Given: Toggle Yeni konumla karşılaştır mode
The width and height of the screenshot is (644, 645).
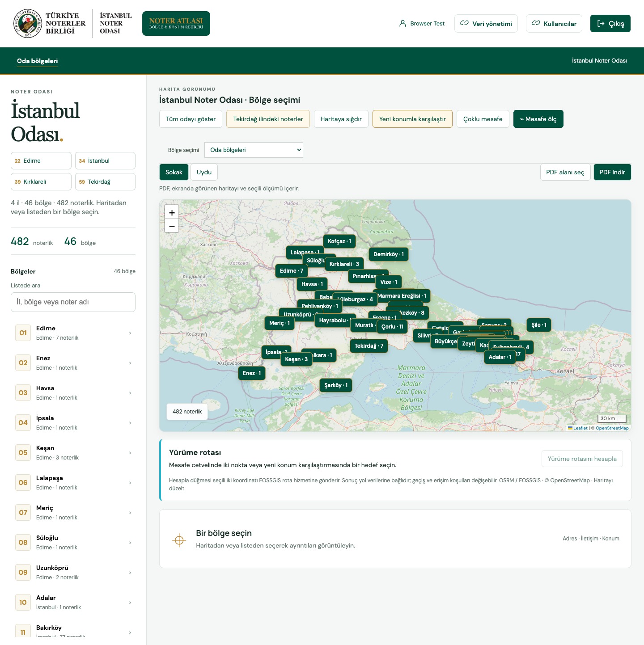Looking at the screenshot, I should point(412,119).
